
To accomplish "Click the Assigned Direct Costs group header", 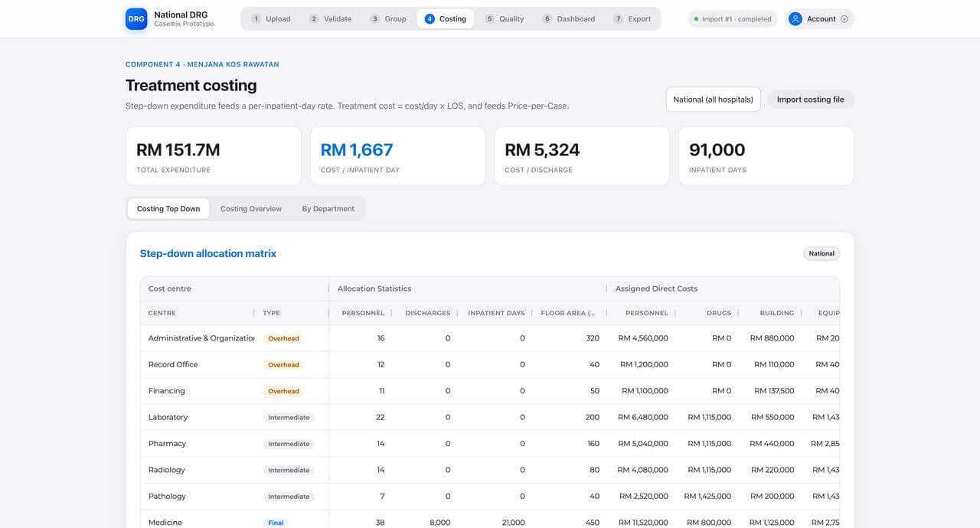I will click(656, 288).
